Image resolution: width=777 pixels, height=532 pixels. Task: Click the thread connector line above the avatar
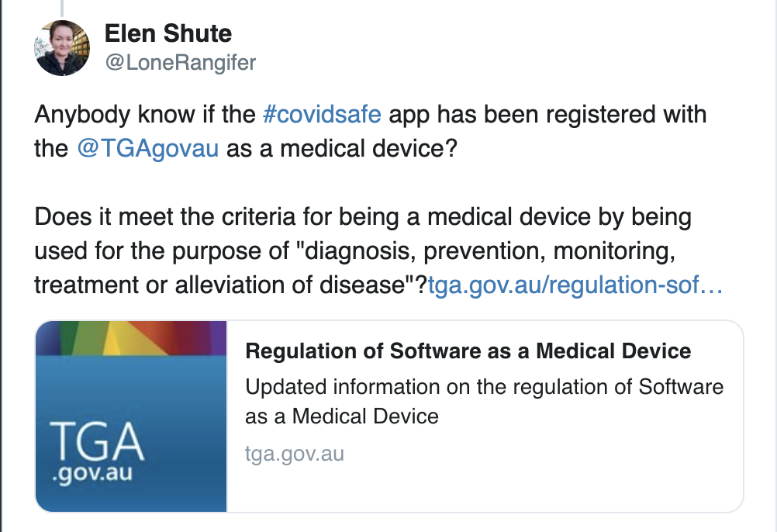[62, 6]
